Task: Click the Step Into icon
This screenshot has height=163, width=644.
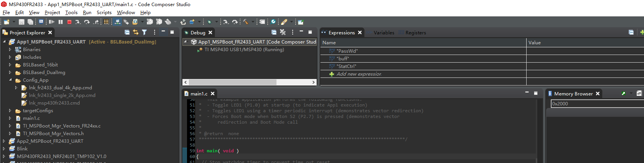Action: 78,22
